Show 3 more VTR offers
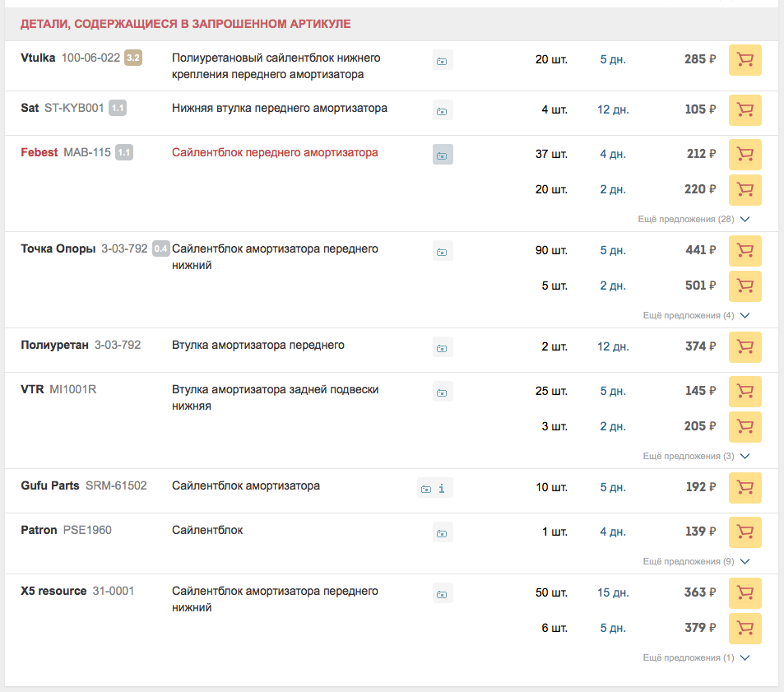Viewport: 784px width, 692px height. point(696,457)
